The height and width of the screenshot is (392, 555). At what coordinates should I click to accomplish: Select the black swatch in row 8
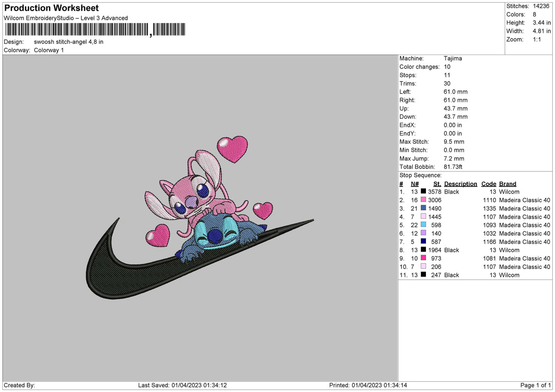click(x=424, y=250)
